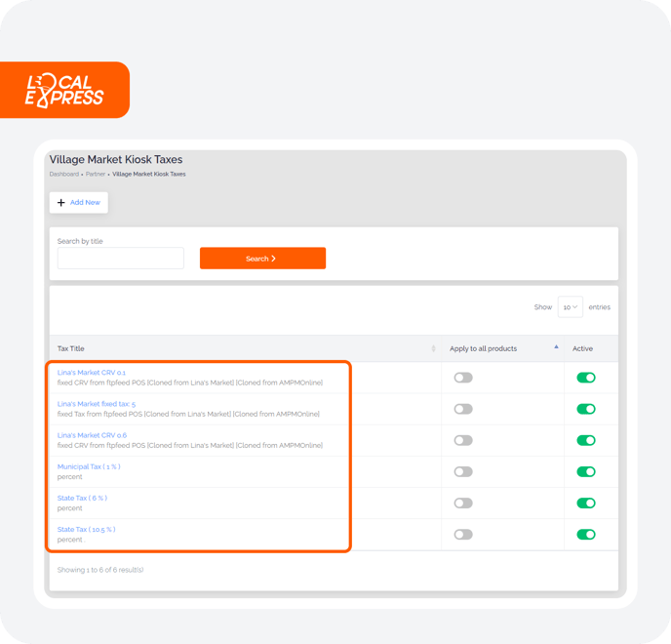
Task: Open the Show entries dropdown
Action: (x=570, y=307)
